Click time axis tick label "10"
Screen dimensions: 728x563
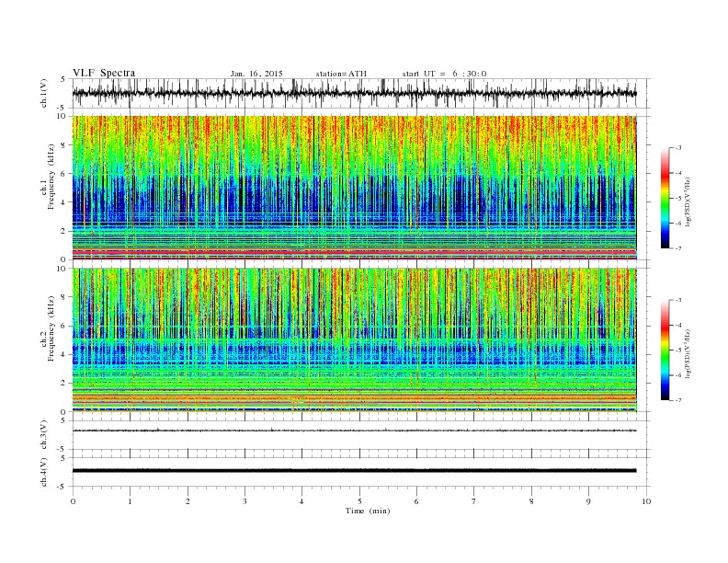[646, 501]
